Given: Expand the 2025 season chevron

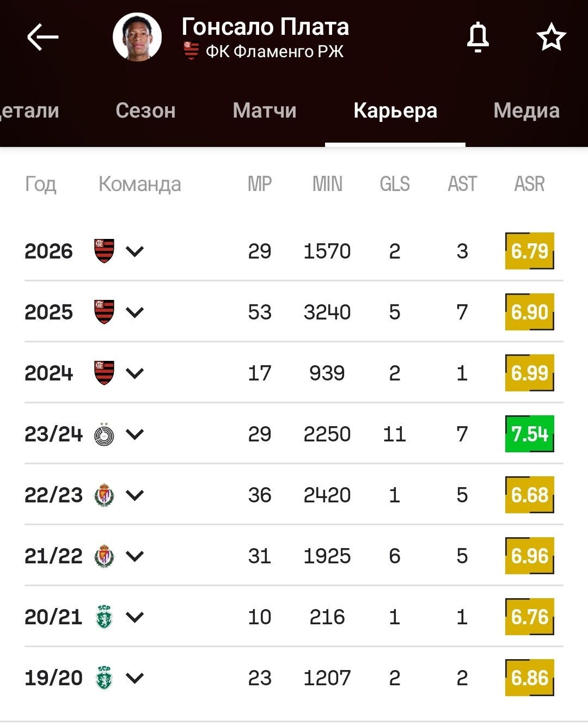Looking at the screenshot, I should pyautogui.click(x=134, y=312).
